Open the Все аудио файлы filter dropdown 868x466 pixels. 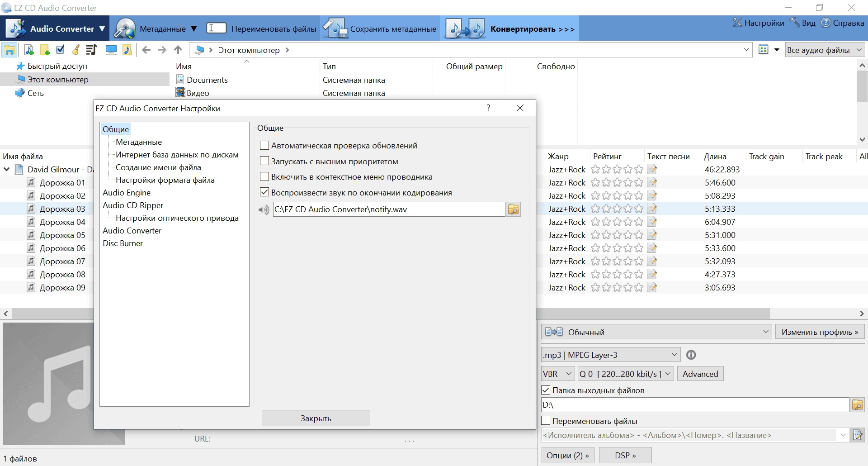tap(825, 50)
